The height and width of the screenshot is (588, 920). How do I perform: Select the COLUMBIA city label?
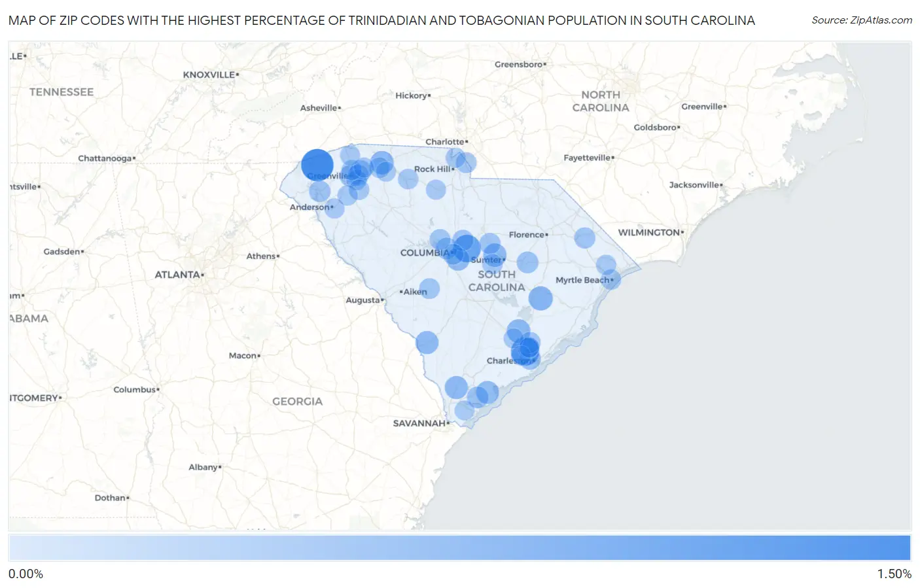[425, 252]
